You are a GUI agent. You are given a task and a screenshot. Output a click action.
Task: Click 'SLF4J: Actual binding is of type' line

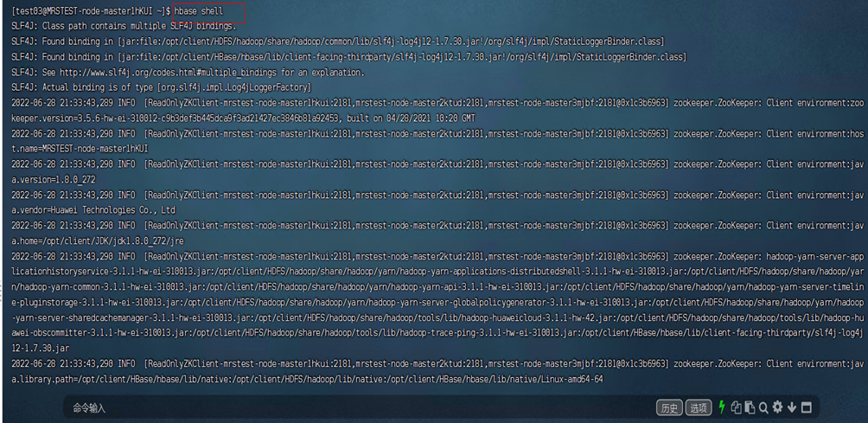click(x=162, y=87)
